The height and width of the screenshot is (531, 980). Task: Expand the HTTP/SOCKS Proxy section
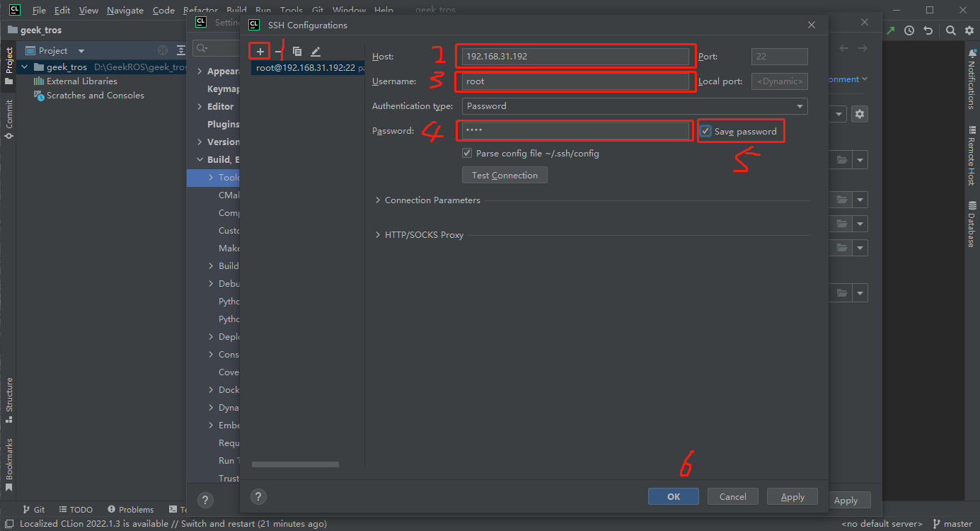[378, 235]
